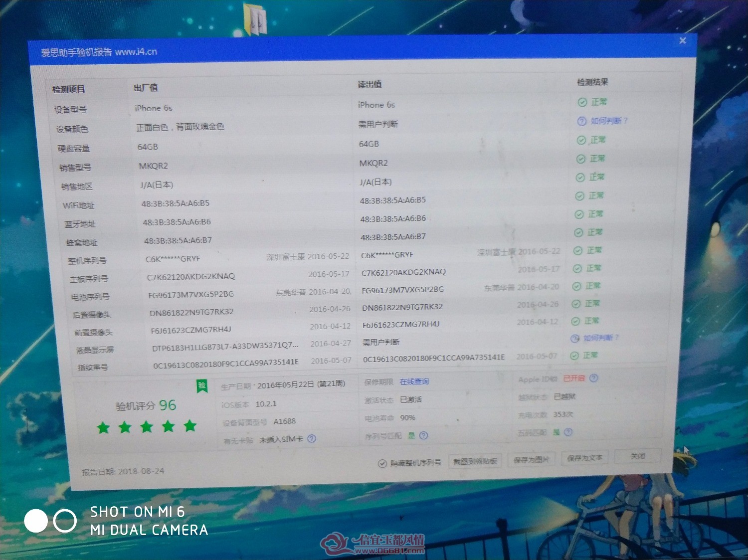Click the 关闭 button
748x560 pixels.
click(x=638, y=455)
